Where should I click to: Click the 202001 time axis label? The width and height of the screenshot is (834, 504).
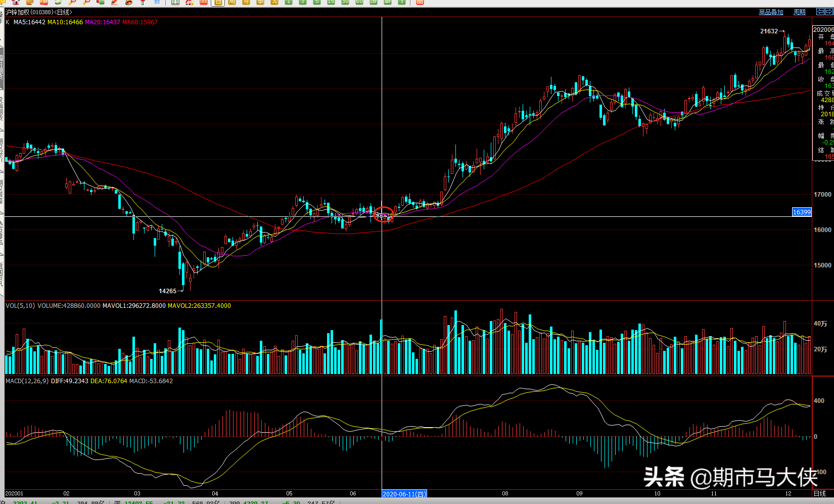click(x=14, y=493)
